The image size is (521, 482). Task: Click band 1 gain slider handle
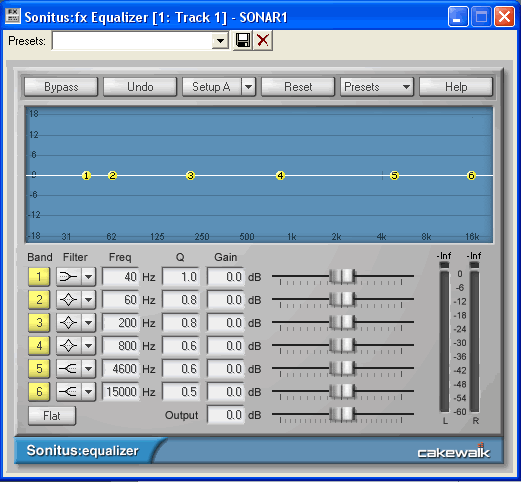[342, 276]
